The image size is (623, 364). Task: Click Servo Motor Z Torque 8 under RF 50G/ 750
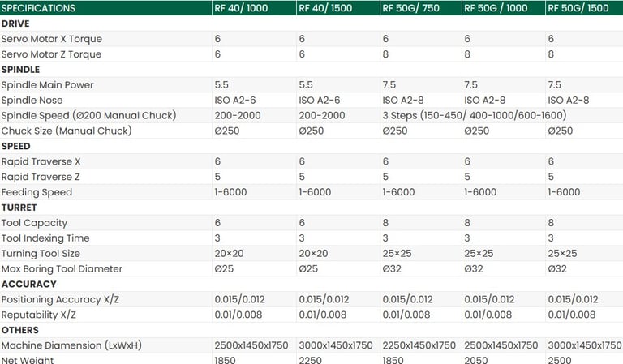[x=385, y=54]
